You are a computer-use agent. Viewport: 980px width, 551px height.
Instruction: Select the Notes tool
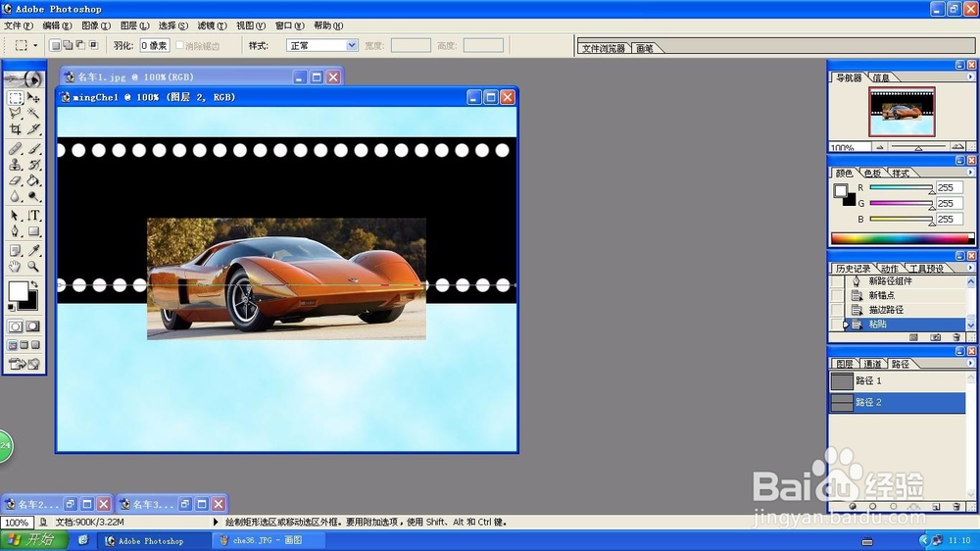click(15, 251)
